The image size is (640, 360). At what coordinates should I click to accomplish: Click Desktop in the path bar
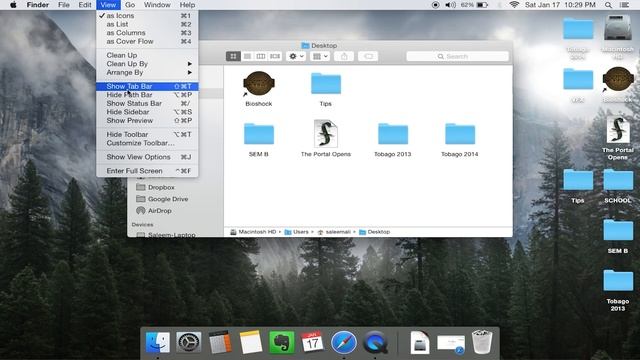[375, 232]
